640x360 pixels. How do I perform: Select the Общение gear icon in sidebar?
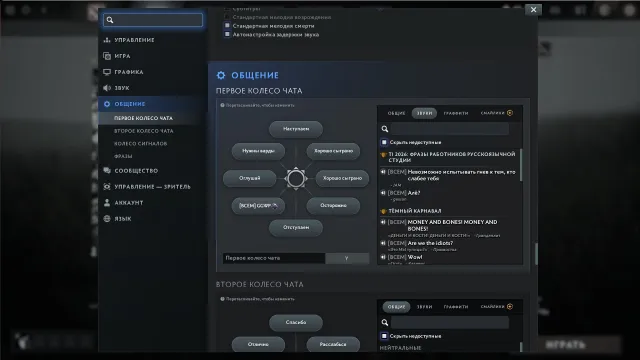(107, 104)
